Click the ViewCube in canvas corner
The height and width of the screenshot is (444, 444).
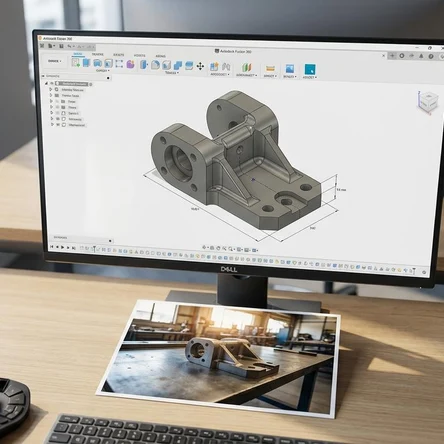pos(427,102)
